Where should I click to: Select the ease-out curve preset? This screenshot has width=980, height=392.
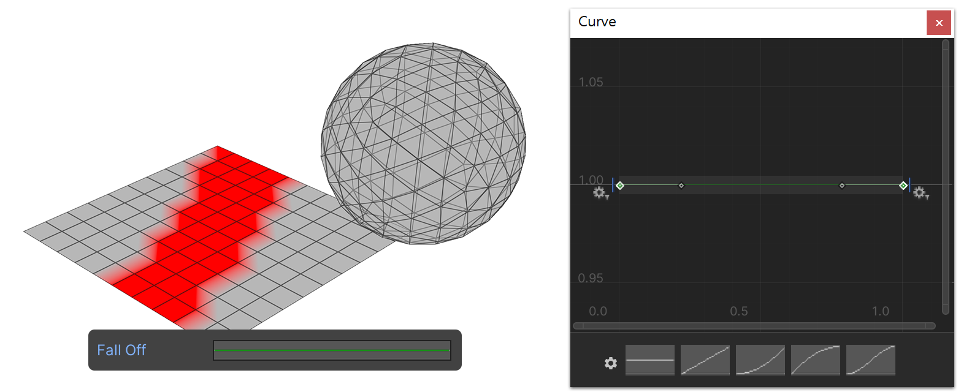click(x=815, y=360)
